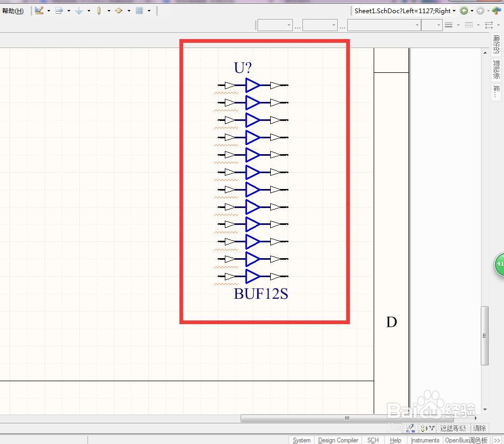Click the arrow style swap icon

coord(489,25)
